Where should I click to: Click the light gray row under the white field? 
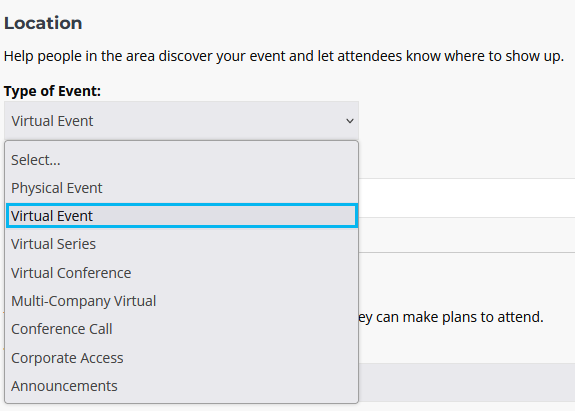tap(466, 235)
